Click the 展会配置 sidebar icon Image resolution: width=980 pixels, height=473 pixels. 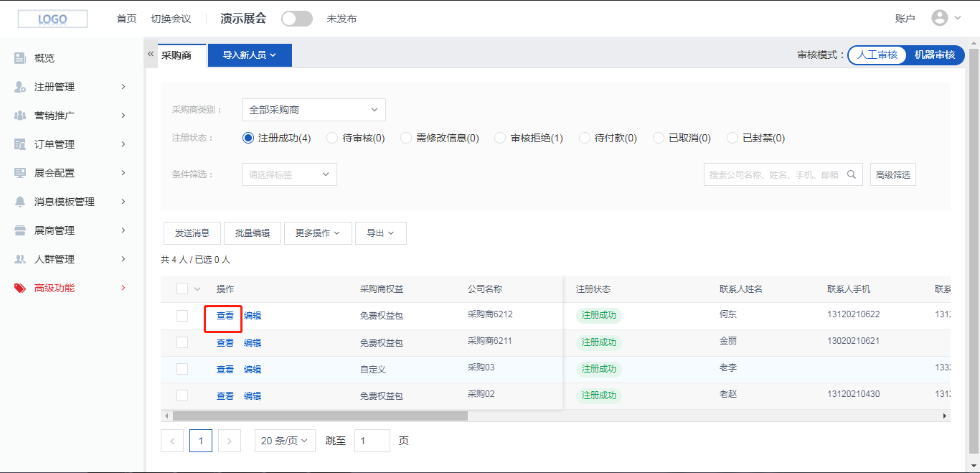click(x=20, y=173)
